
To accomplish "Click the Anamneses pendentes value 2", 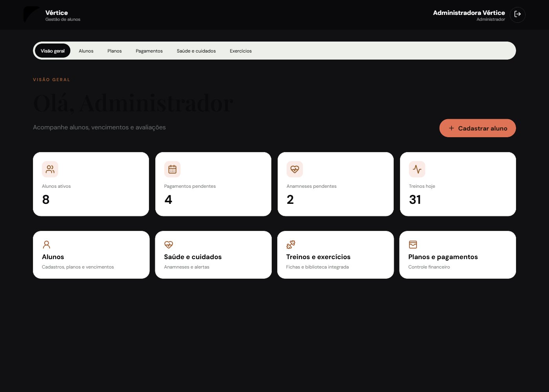I will (290, 200).
